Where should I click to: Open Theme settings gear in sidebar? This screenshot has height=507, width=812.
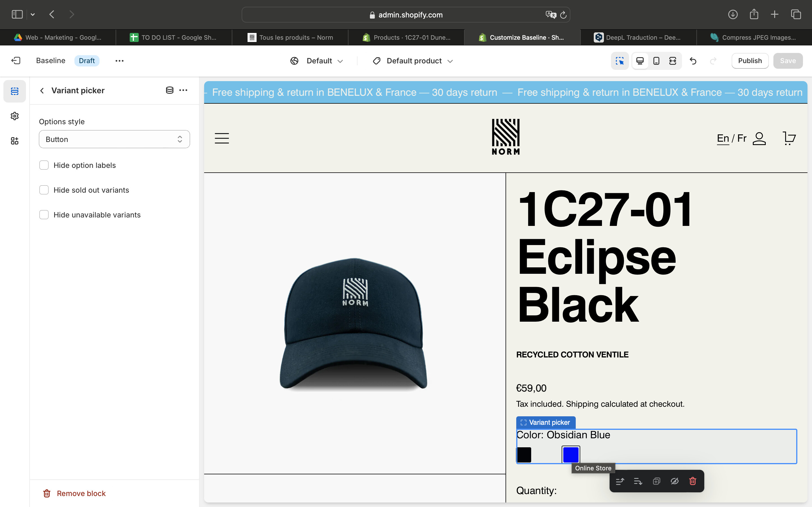coord(14,116)
